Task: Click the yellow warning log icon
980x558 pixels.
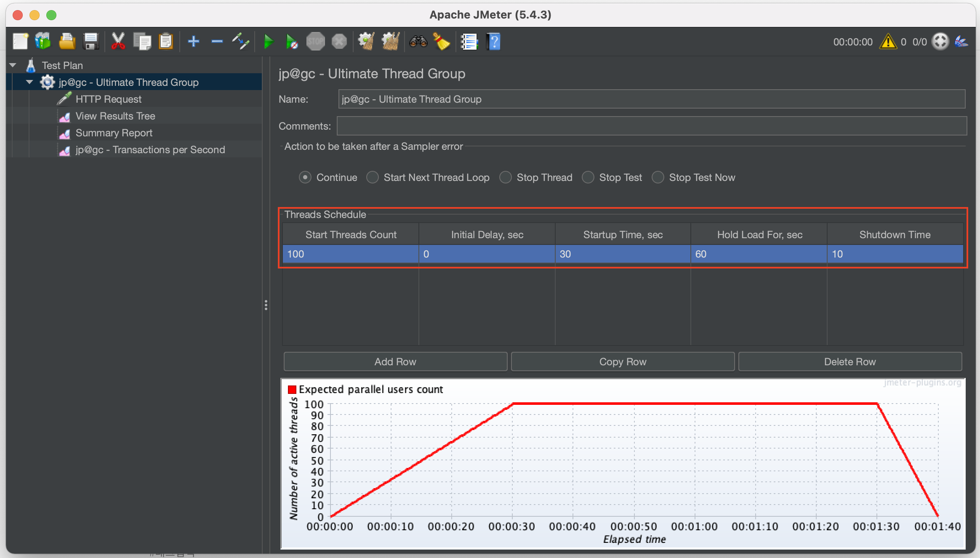Action: pyautogui.click(x=888, y=42)
